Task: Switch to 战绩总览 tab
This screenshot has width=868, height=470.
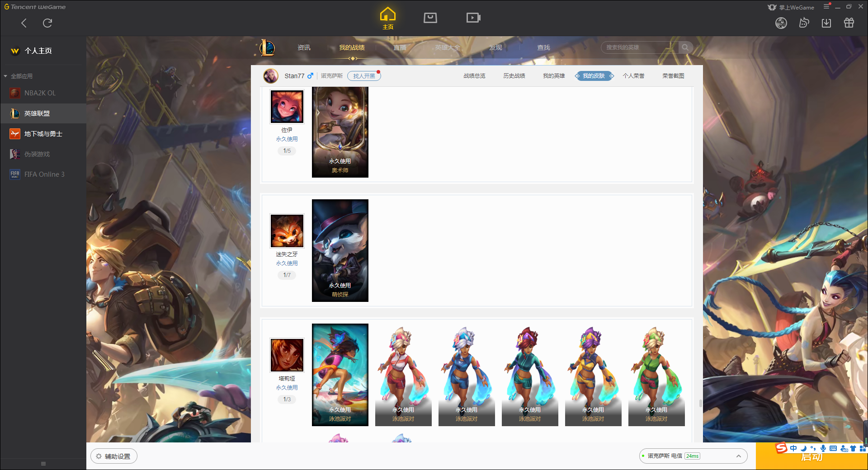Action: (474, 76)
